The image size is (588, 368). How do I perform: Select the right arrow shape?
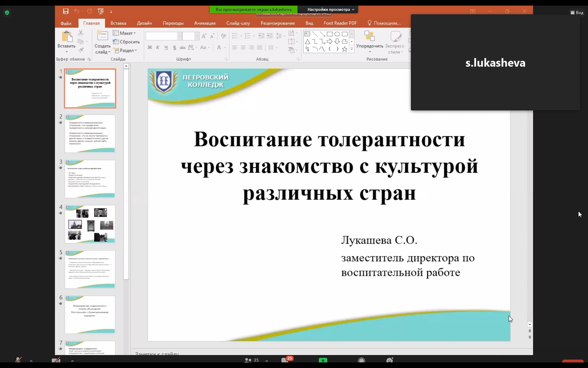(x=330, y=41)
